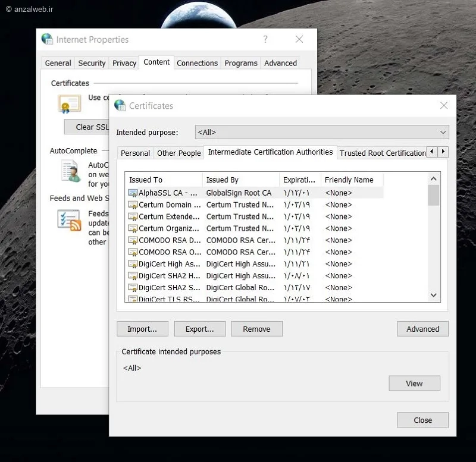Click the DigiCert High As... certificate icon

(133, 264)
